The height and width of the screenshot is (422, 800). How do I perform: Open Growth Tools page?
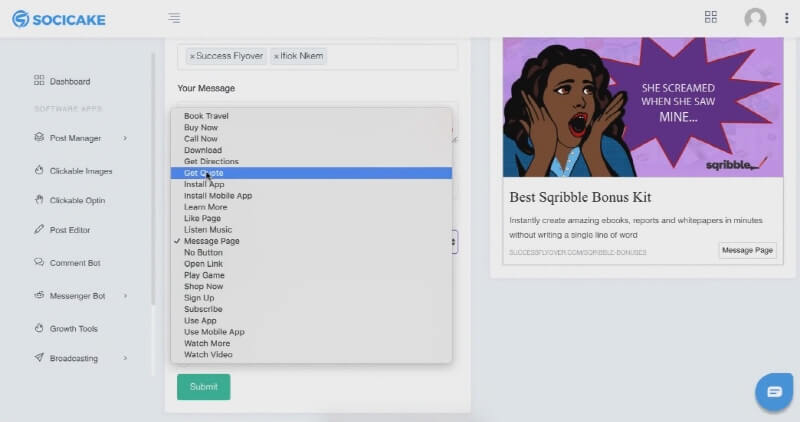[x=73, y=329]
